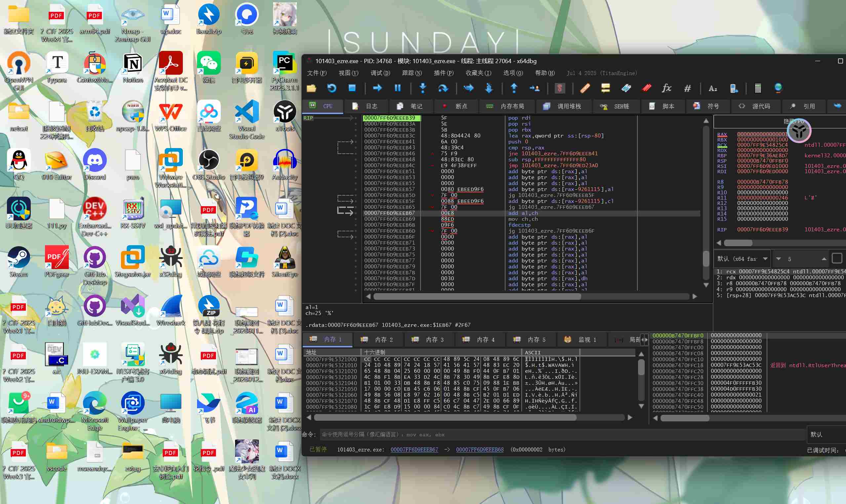Open the labels tag icon
The height and width of the screenshot is (504, 846).
pyautogui.click(x=626, y=89)
